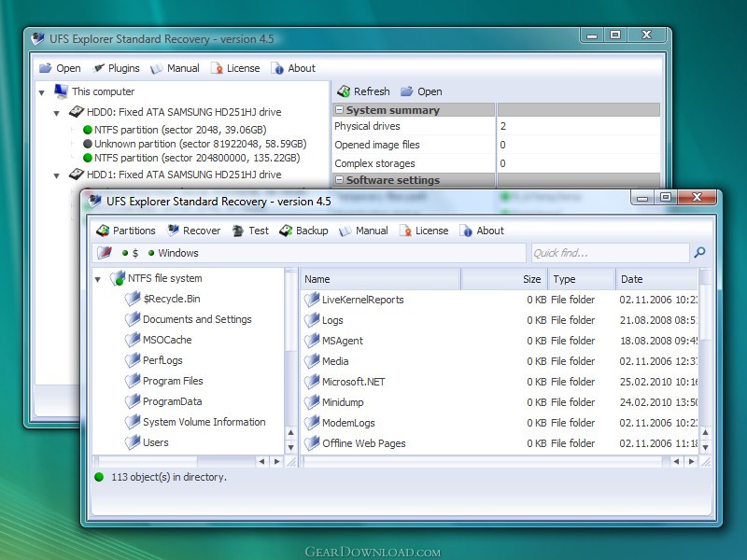This screenshot has height=560, width=747.
Task: Select the Program Files folder
Action: (164, 381)
